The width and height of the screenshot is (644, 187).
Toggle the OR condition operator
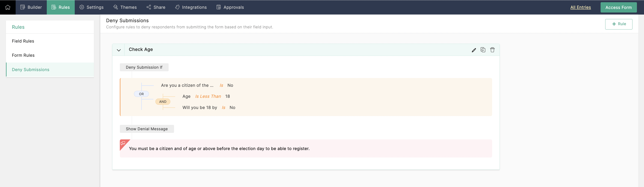(x=141, y=94)
